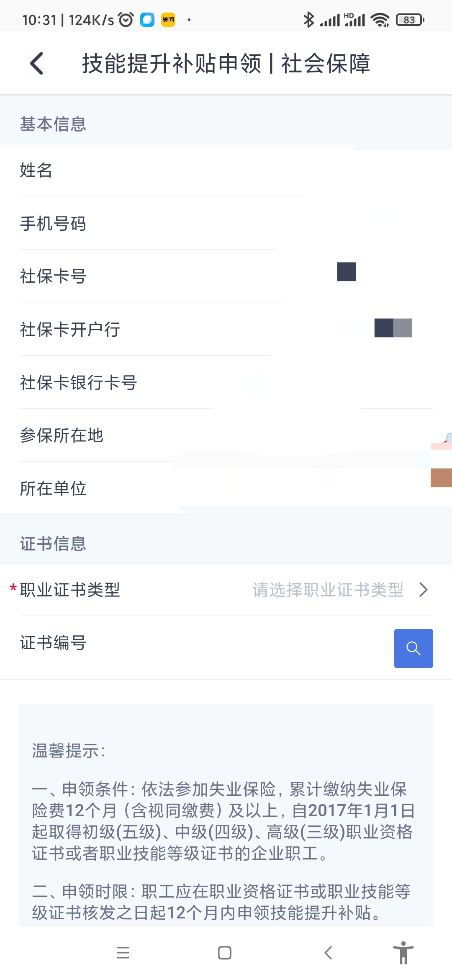Viewport: 452px width, 980px height.
Task: Tap the 姓名 row
Action: click(226, 170)
